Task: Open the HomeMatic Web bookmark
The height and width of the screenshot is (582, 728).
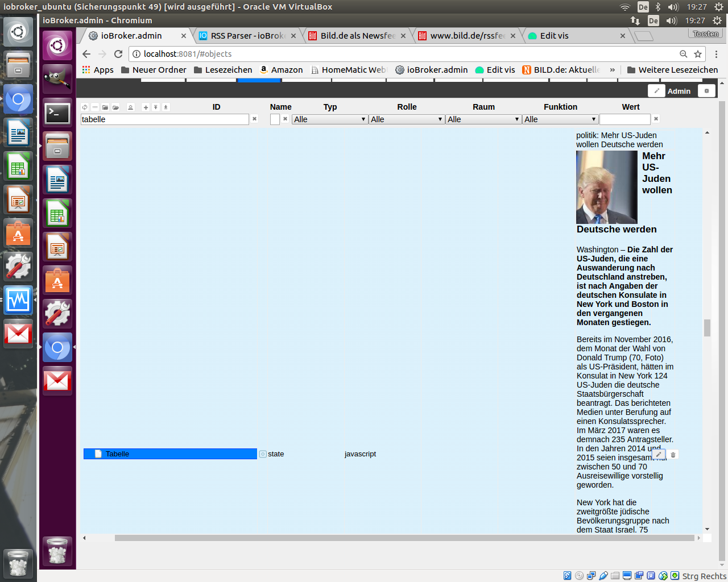Action: tap(349, 70)
